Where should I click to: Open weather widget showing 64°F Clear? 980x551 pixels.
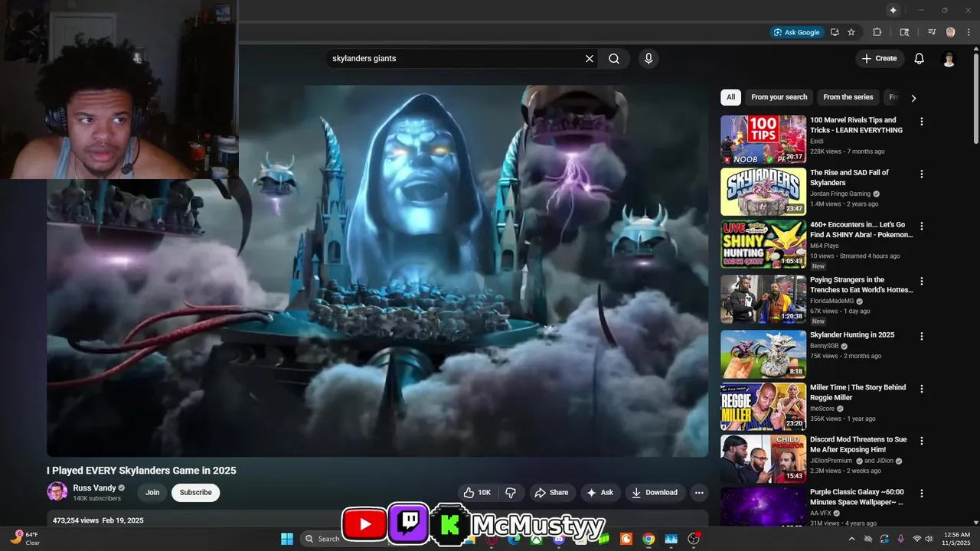click(x=25, y=538)
